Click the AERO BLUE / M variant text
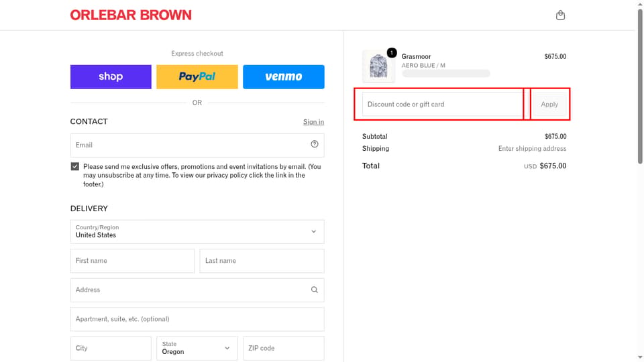 click(x=423, y=65)
